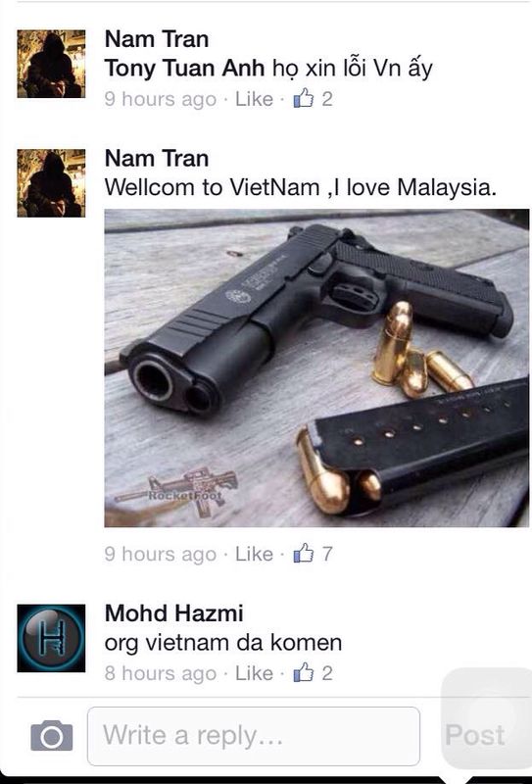This screenshot has height=784, width=532.
Task: Tap the Post button
Action: click(475, 735)
